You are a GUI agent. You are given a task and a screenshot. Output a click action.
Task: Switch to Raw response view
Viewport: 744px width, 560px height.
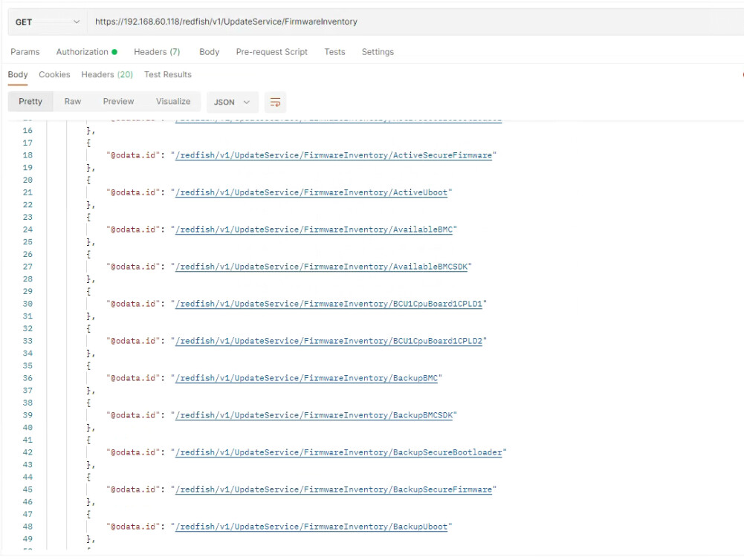click(73, 102)
